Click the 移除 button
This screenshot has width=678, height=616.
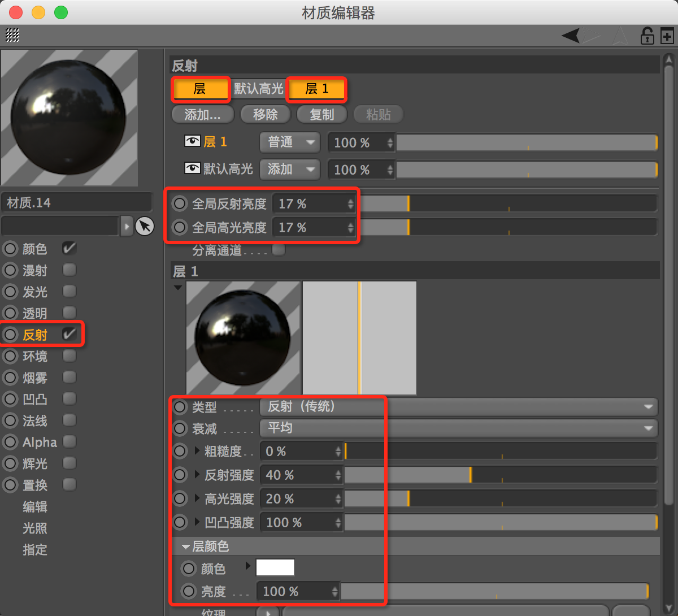(266, 115)
